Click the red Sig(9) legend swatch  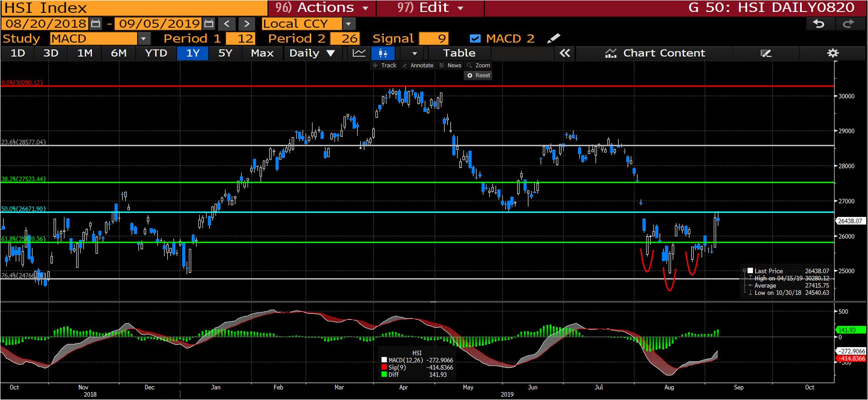point(384,367)
